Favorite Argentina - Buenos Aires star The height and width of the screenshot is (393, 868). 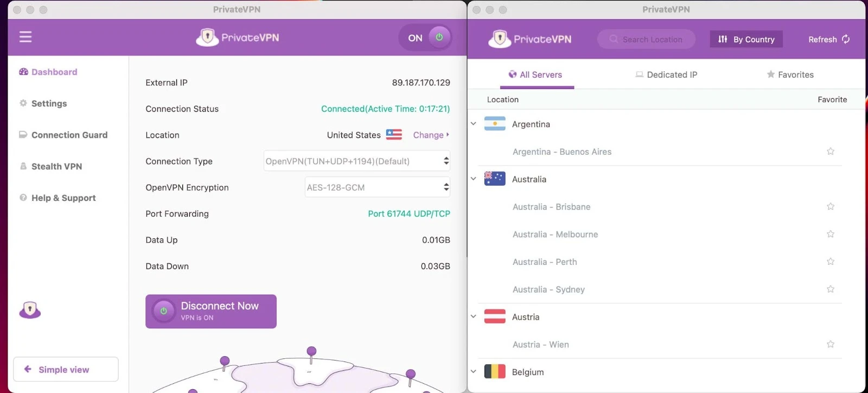(x=831, y=151)
